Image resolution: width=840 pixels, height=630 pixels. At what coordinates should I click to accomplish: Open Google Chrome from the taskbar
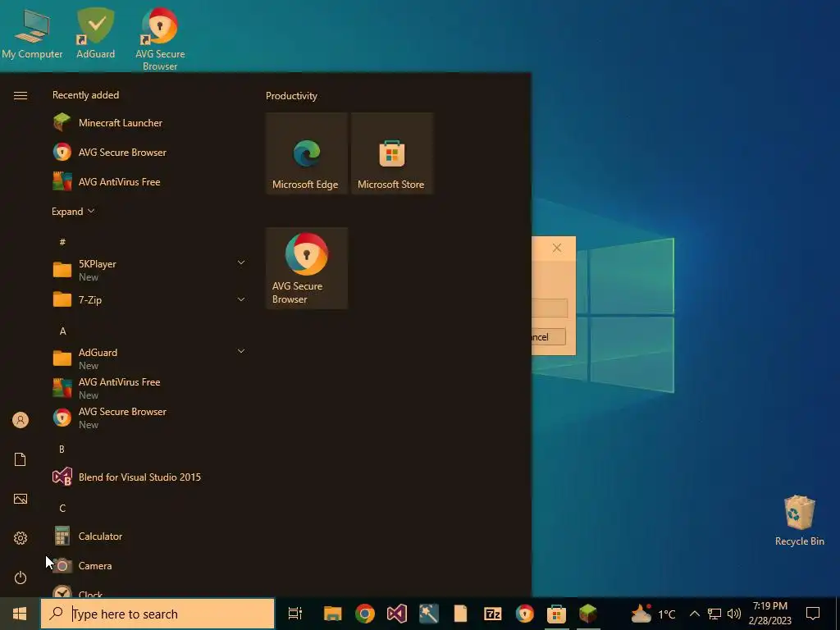point(365,614)
